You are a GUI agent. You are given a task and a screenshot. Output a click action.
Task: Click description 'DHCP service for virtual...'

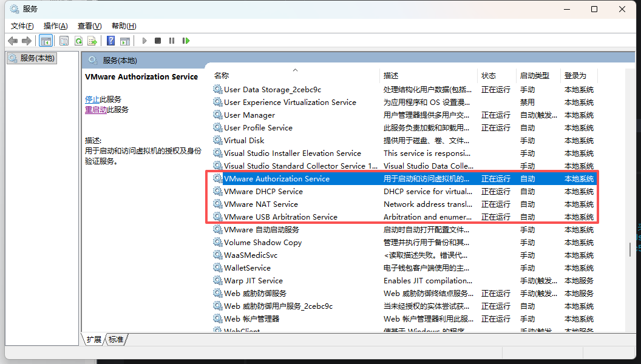coord(427,191)
